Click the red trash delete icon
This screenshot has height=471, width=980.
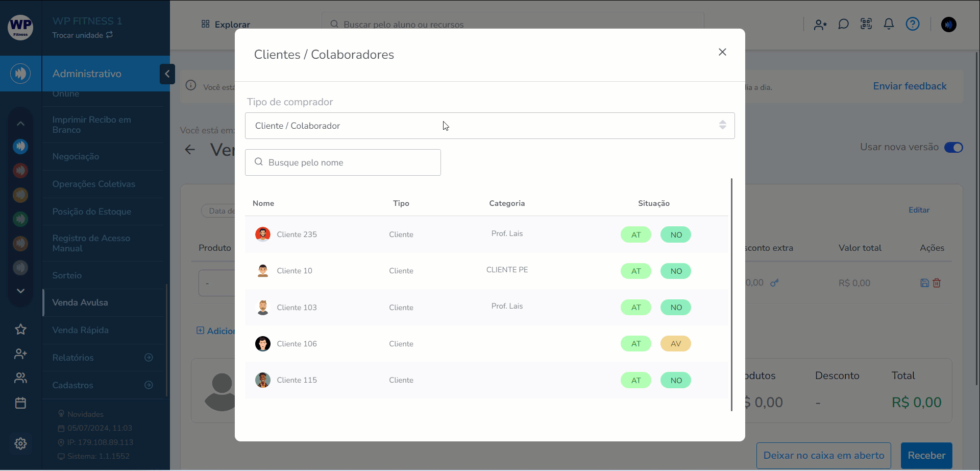pyautogui.click(x=937, y=283)
